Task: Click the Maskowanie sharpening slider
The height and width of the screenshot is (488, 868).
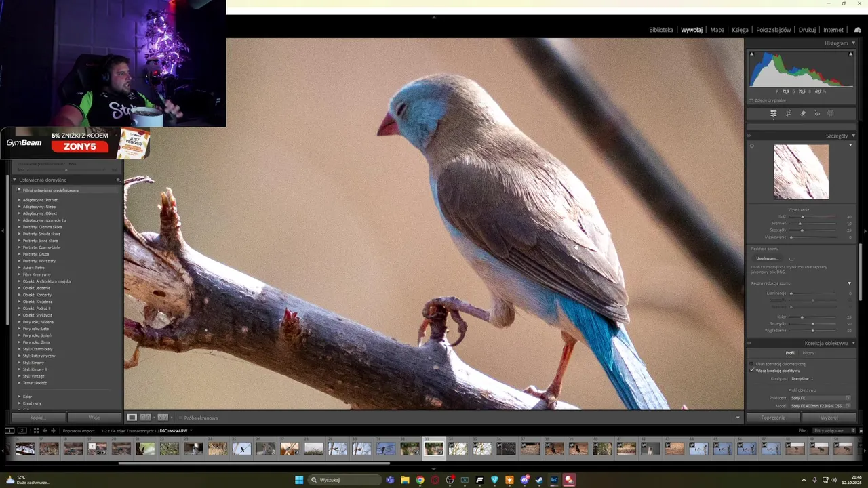Action: 813,237
